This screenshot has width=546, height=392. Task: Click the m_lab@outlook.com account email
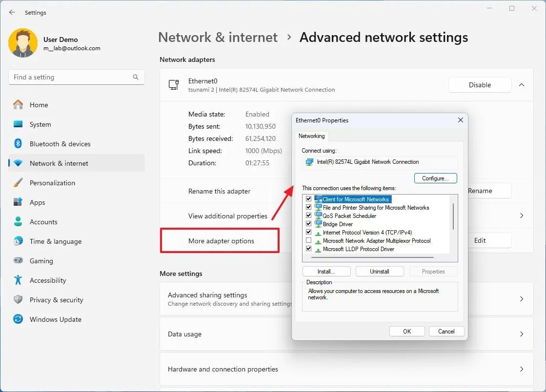(72, 48)
